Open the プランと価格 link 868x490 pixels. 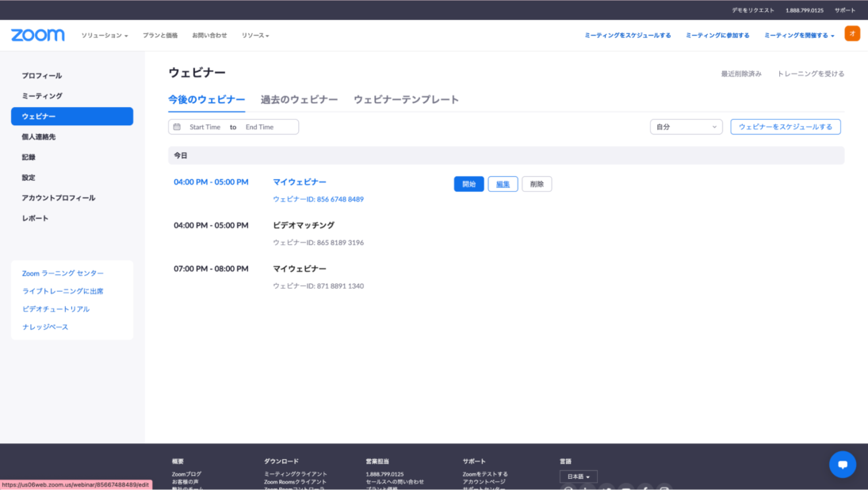coord(160,36)
